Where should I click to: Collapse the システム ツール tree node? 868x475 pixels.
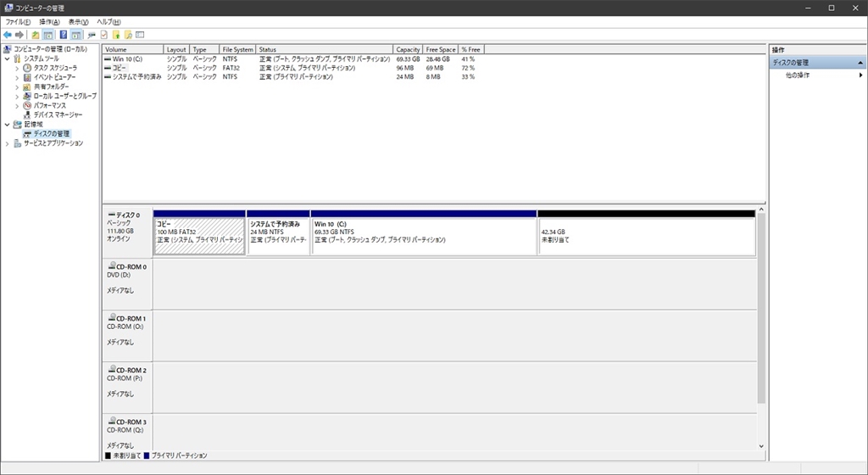pos(7,59)
